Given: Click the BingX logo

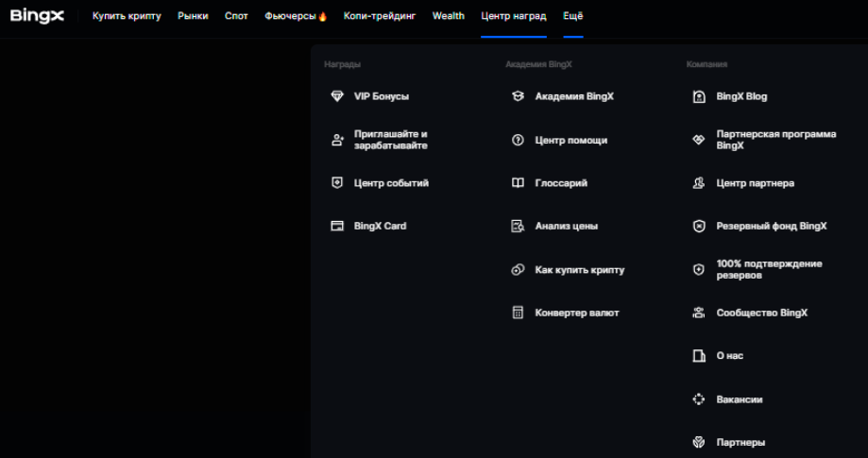Looking at the screenshot, I should (x=37, y=16).
